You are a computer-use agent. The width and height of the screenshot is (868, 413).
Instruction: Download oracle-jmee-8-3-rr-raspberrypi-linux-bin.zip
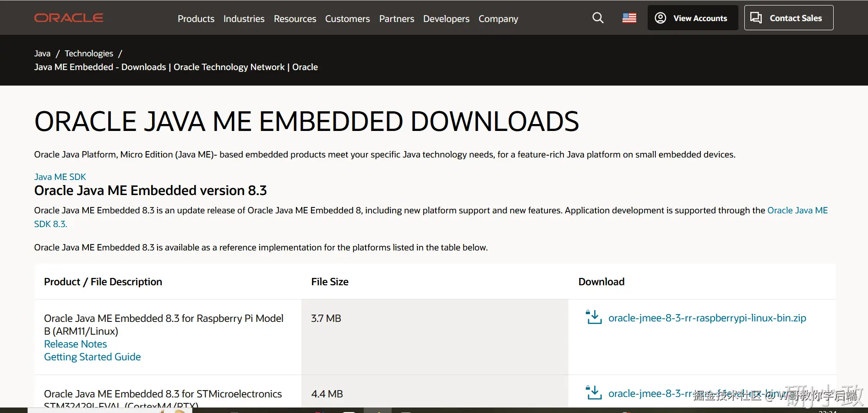(707, 318)
